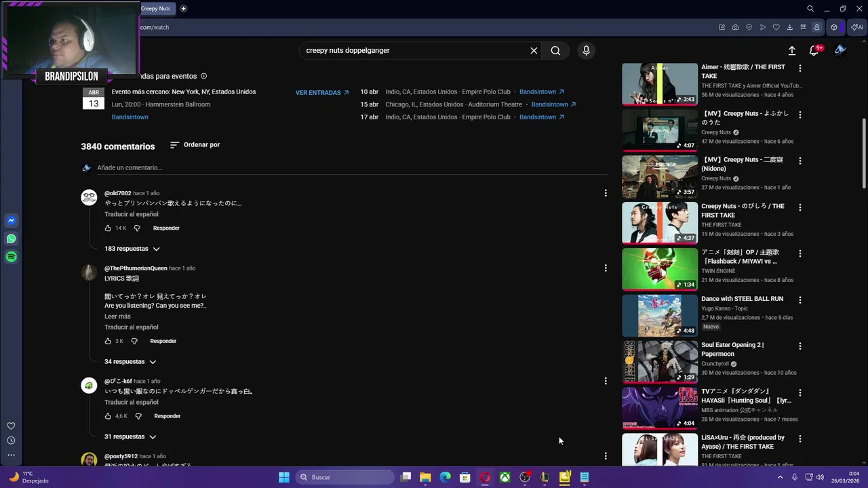Open Creepy Nuts のびしろ video title
The height and width of the screenshot is (488, 868).
click(743, 210)
